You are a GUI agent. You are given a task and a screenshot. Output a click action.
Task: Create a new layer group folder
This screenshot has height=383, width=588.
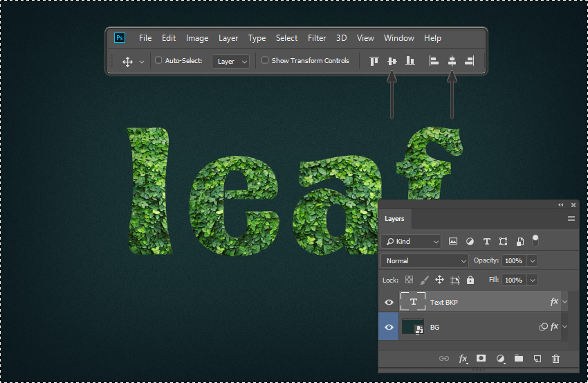coord(518,358)
